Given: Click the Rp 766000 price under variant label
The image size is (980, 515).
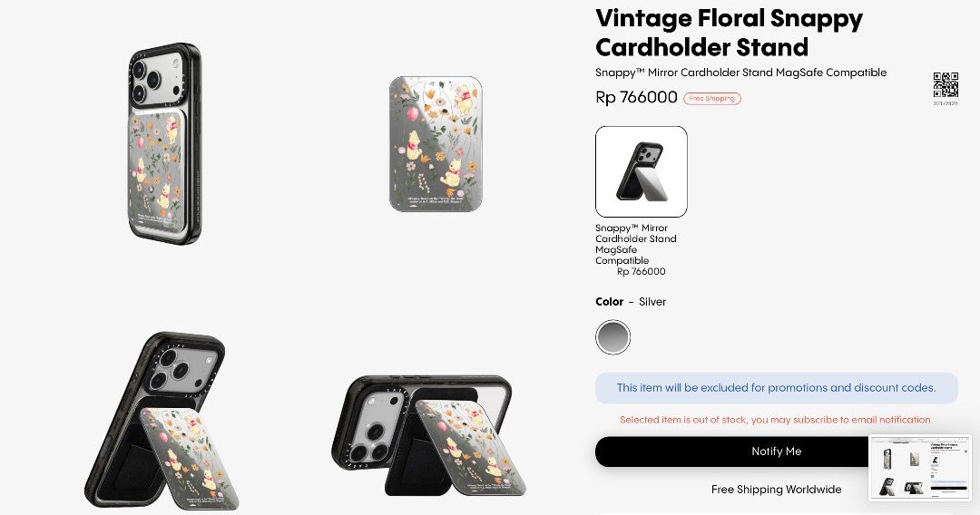Looking at the screenshot, I should coord(642,271).
